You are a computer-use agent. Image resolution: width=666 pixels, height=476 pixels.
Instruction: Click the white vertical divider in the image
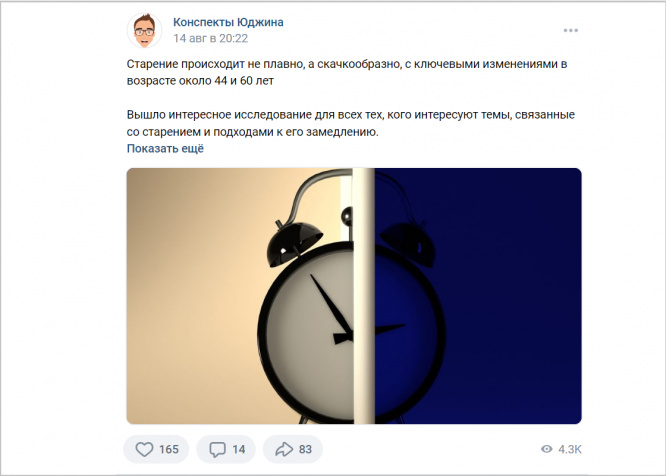[364, 296]
